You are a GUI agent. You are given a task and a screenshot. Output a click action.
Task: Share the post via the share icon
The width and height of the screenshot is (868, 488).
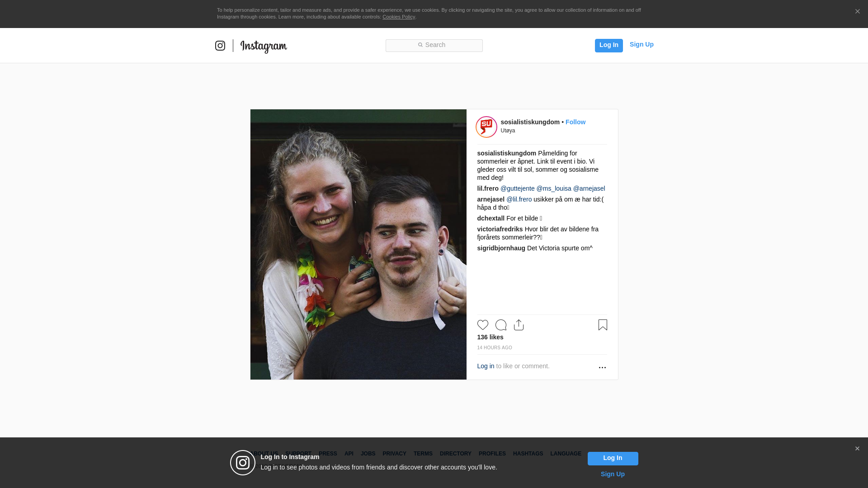(x=519, y=325)
